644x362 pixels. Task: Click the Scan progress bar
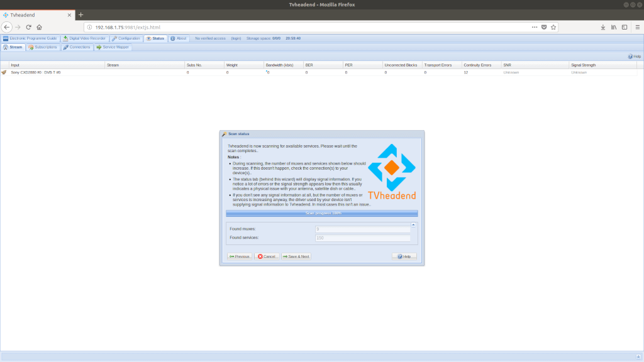321,213
